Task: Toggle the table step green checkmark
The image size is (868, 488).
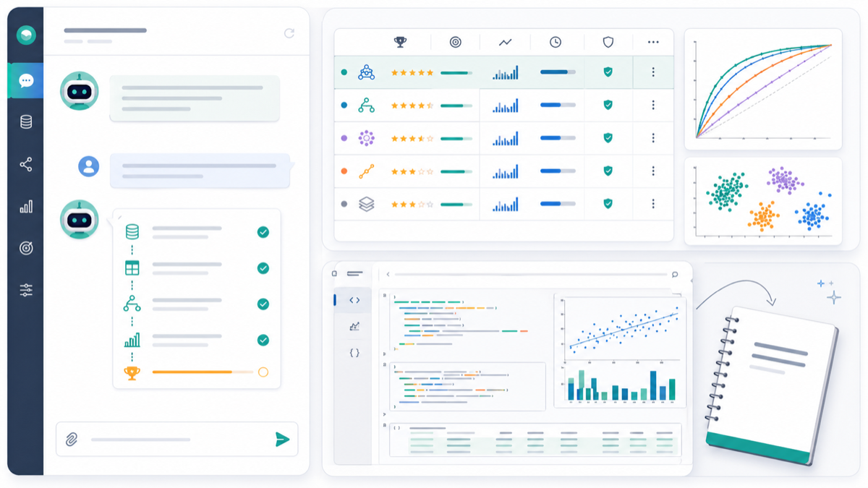Action: [263, 268]
